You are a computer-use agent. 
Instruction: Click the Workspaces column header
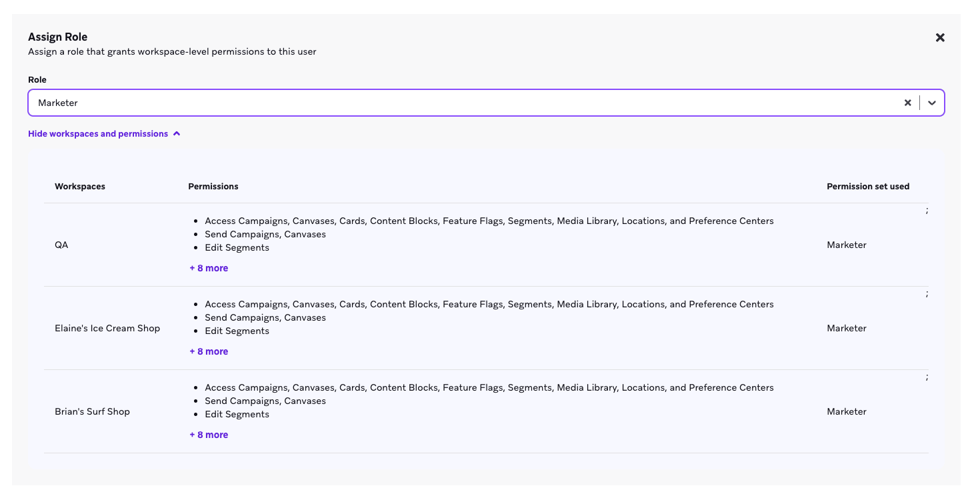click(x=79, y=186)
